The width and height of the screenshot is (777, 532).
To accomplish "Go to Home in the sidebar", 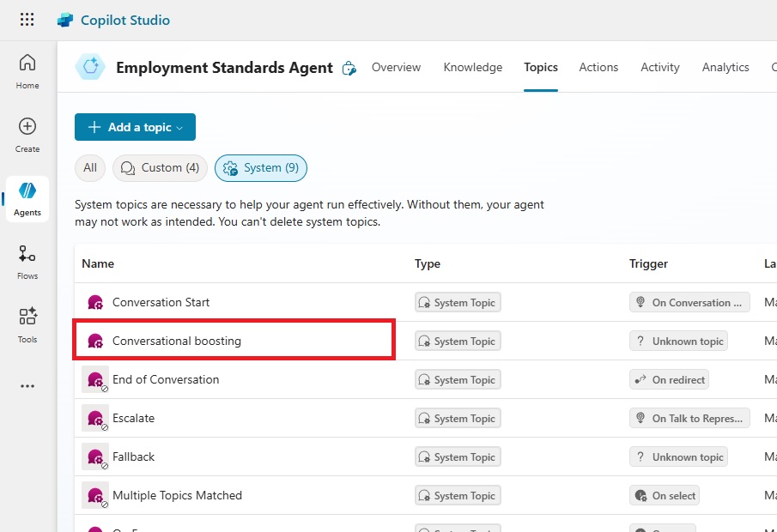I will [27, 71].
